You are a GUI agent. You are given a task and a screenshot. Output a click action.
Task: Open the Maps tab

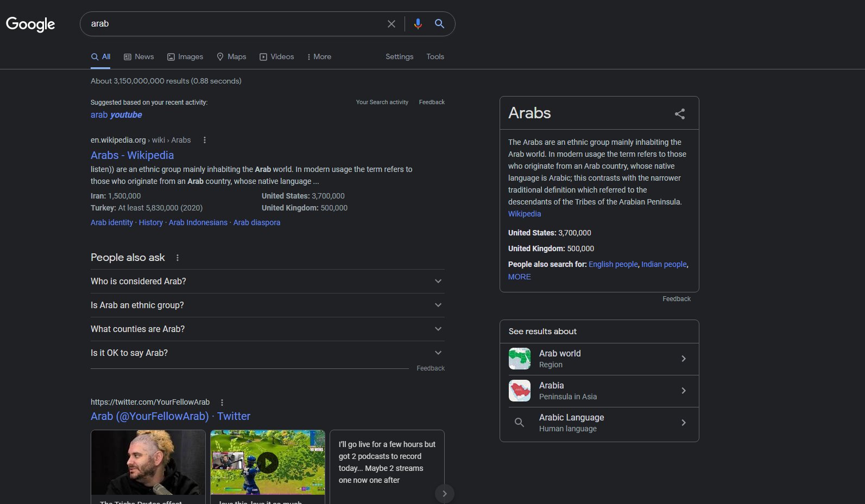coord(231,56)
